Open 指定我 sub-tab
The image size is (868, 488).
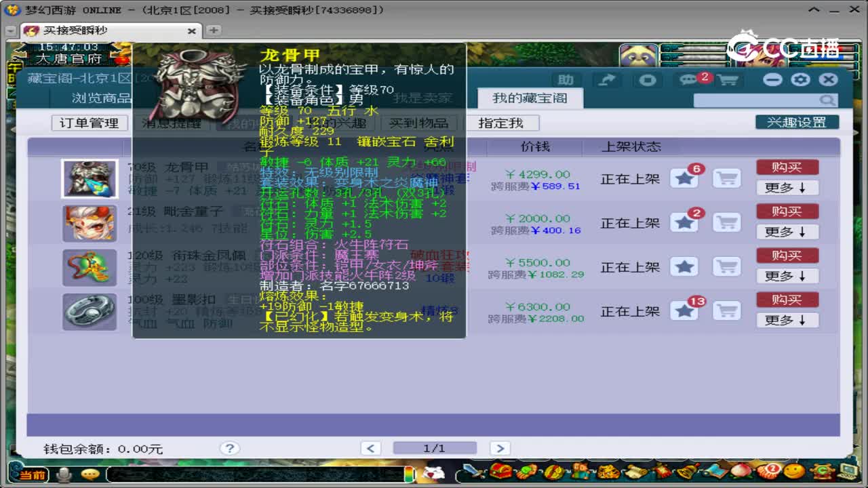[x=501, y=123]
